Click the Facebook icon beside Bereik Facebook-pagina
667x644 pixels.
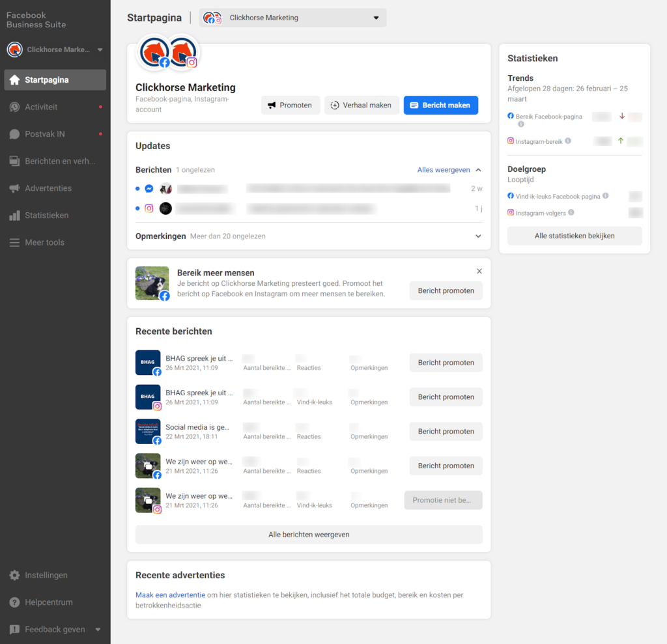click(511, 116)
